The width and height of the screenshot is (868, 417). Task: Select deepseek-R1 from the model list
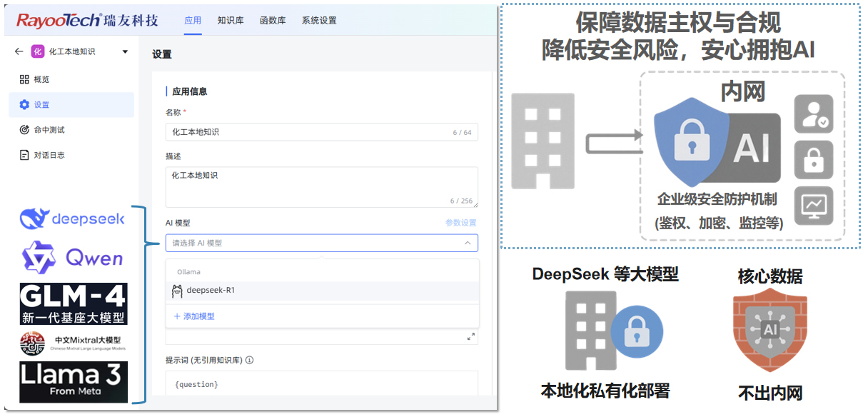coord(211,291)
